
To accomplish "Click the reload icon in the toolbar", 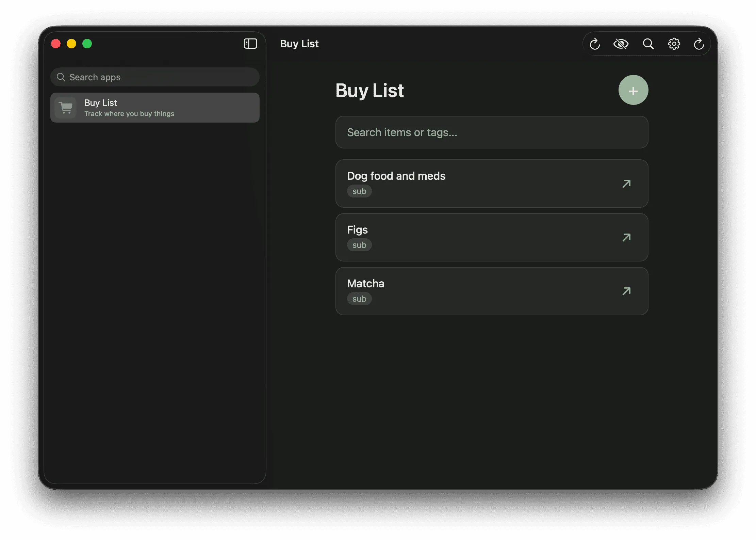I will click(x=594, y=44).
